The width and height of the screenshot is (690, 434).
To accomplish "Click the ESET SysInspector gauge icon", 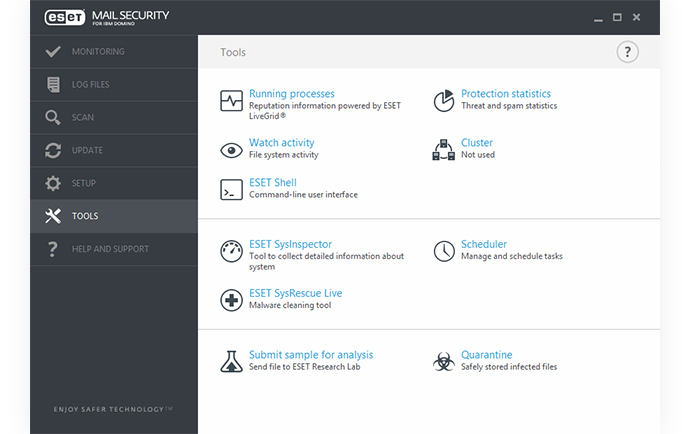I will (231, 251).
